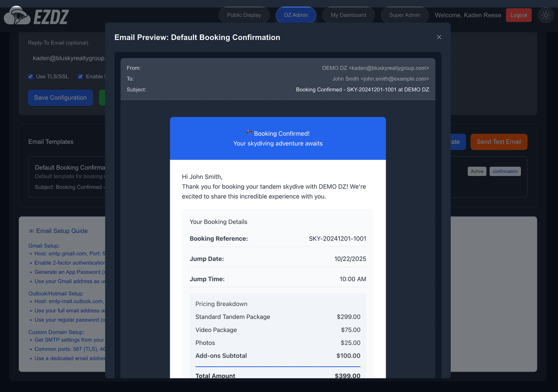Switch to the Public Display tab

click(x=244, y=15)
